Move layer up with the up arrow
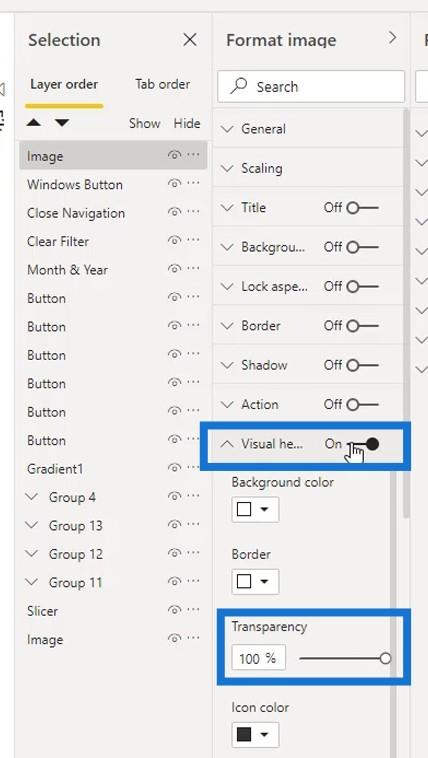This screenshot has width=428, height=758. click(x=34, y=123)
